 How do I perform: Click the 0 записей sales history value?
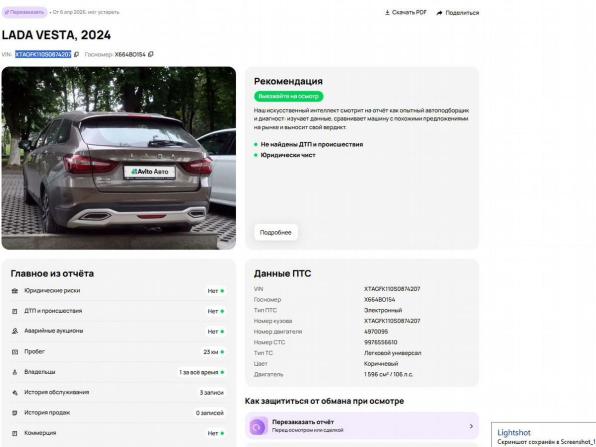pos(210,413)
